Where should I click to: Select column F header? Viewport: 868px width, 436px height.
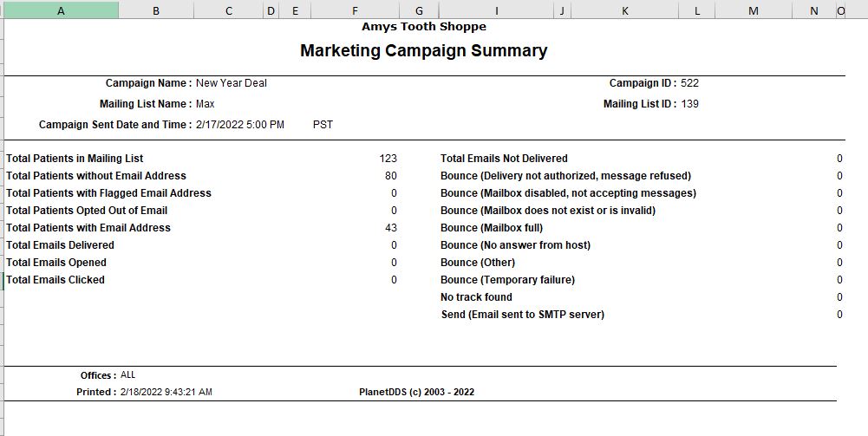(355, 10)
